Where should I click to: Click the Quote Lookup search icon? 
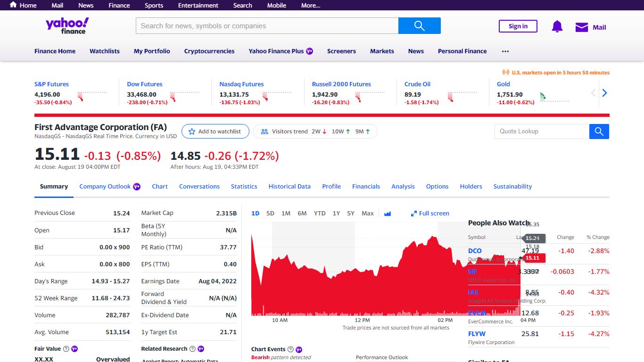point(599,132)
